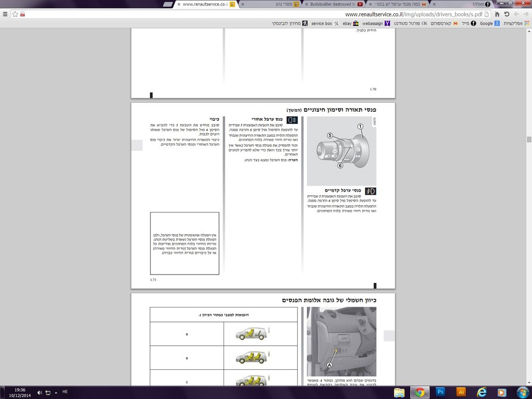
Task: Click the dashboard photo with label A
Action: [x=342, y=342]
